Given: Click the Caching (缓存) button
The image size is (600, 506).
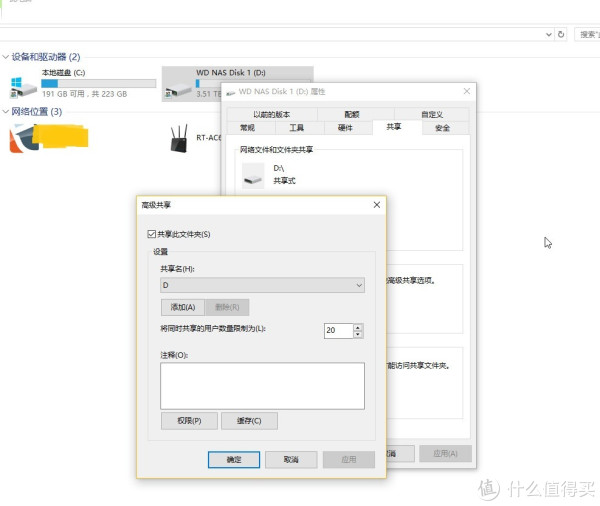Looking at the screenshot, I should 249,421.
